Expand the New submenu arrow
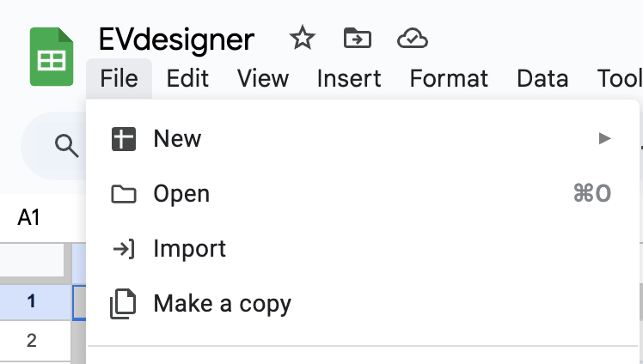Image resolution: width=643 pixels, height=364 pixels. (604, 138)
